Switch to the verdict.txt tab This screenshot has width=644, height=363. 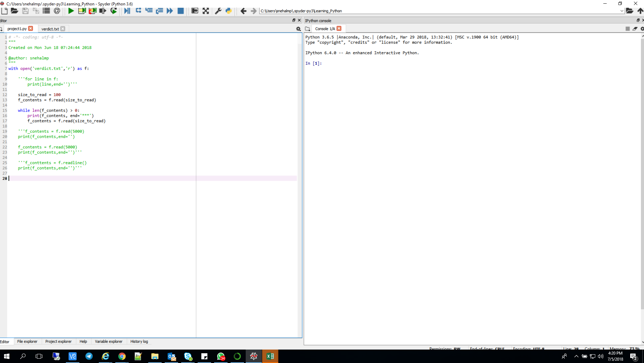(50, 29)
